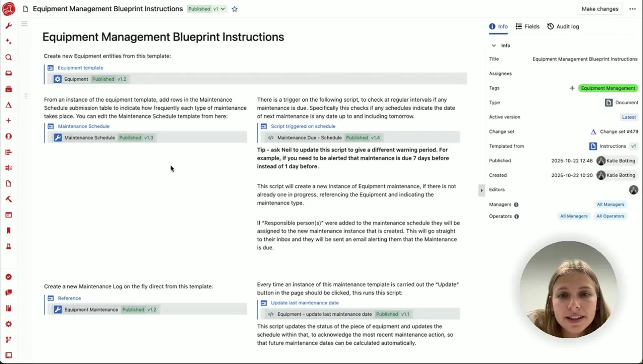
Task: Click the info icon next to Operators
Action: tap(517, 216)
